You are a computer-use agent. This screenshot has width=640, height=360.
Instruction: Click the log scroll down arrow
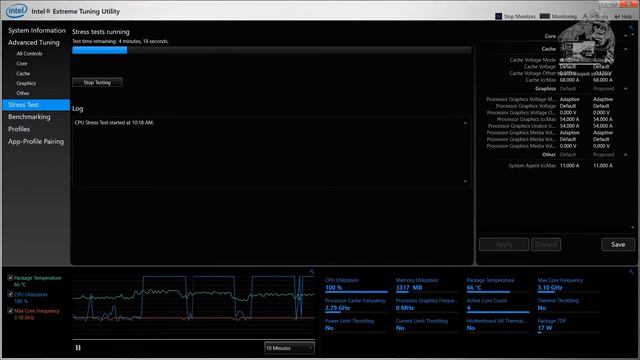click(x=465, y=181)
